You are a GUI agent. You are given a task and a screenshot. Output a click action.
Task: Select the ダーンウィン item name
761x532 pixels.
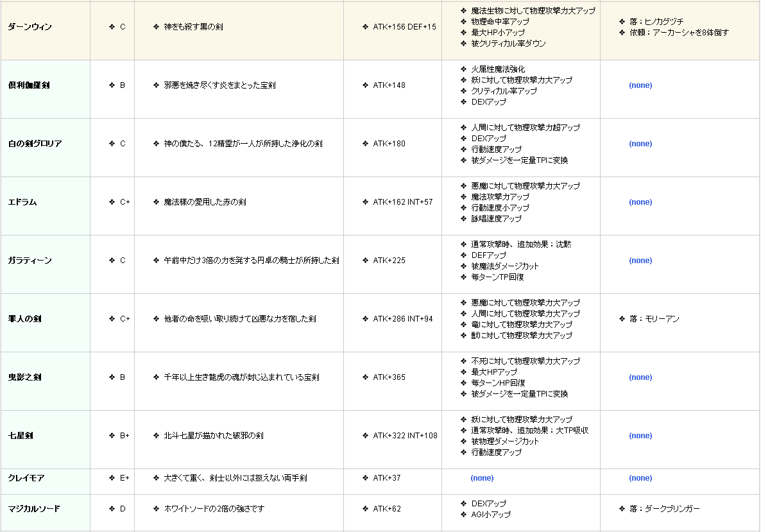click(x=30, y=27)
